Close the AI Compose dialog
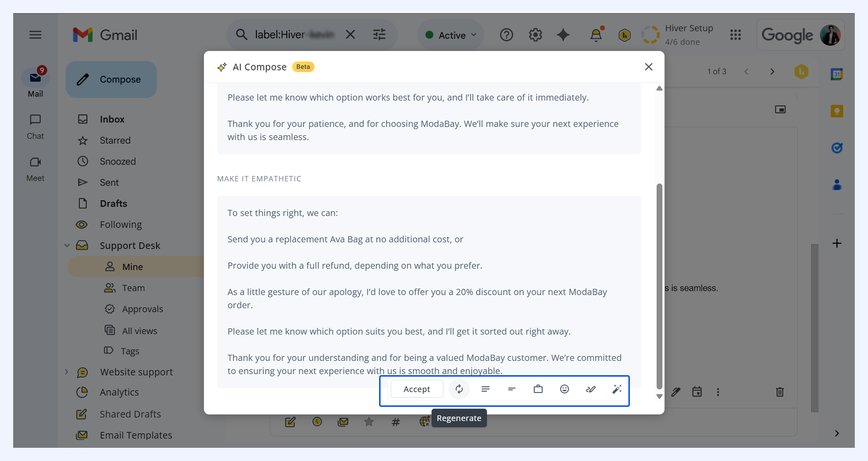The height and width of the screenshot is (461, 868). pos(649,67)
